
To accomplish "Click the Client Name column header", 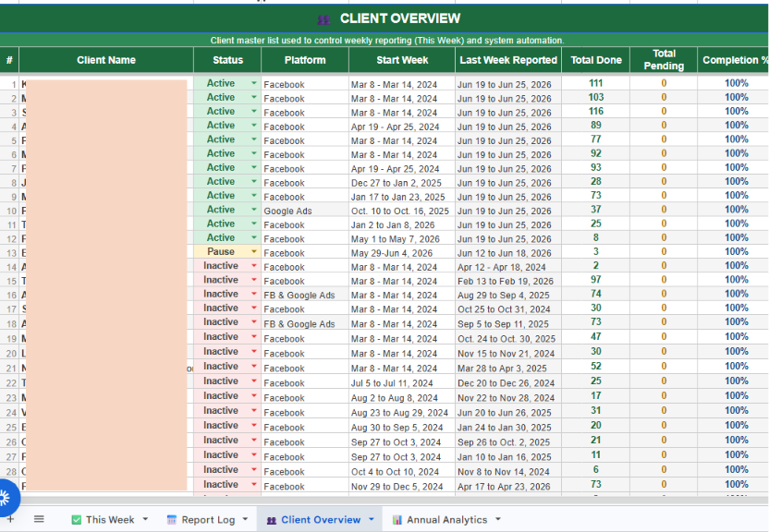I will [106, 60].
